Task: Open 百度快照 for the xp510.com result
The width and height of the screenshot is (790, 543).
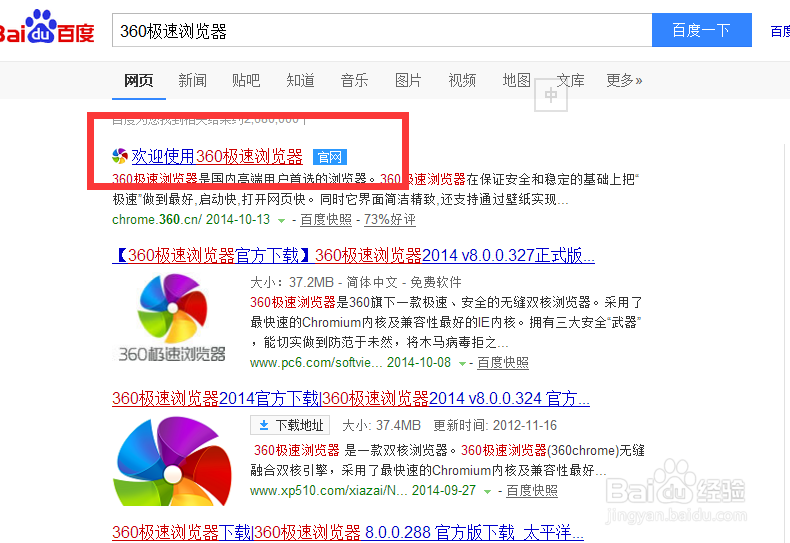Action: tap(532, 491)
